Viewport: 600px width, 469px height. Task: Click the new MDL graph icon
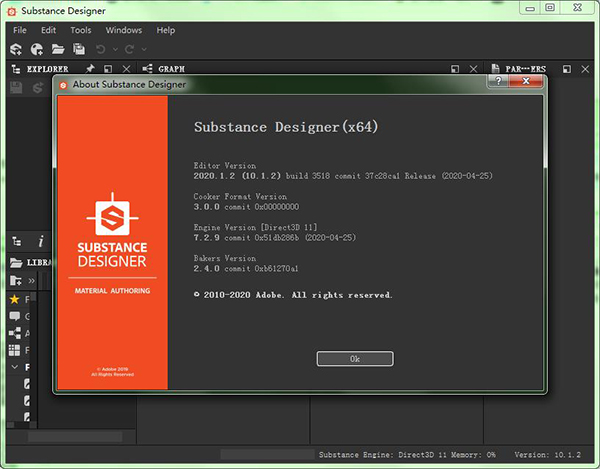click(x=37, y=49)
